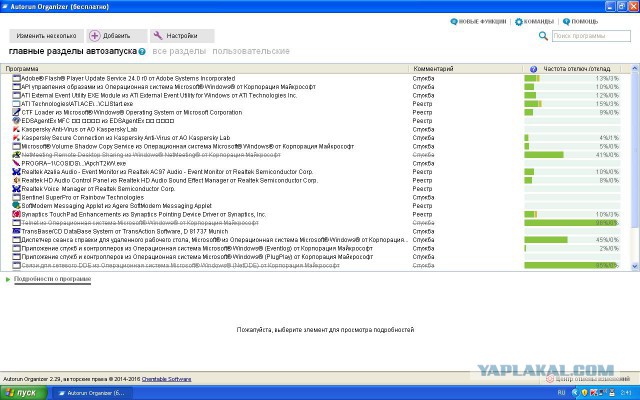
Task: Click the help icon in Частота column header
Action: (x=533, y=69)
